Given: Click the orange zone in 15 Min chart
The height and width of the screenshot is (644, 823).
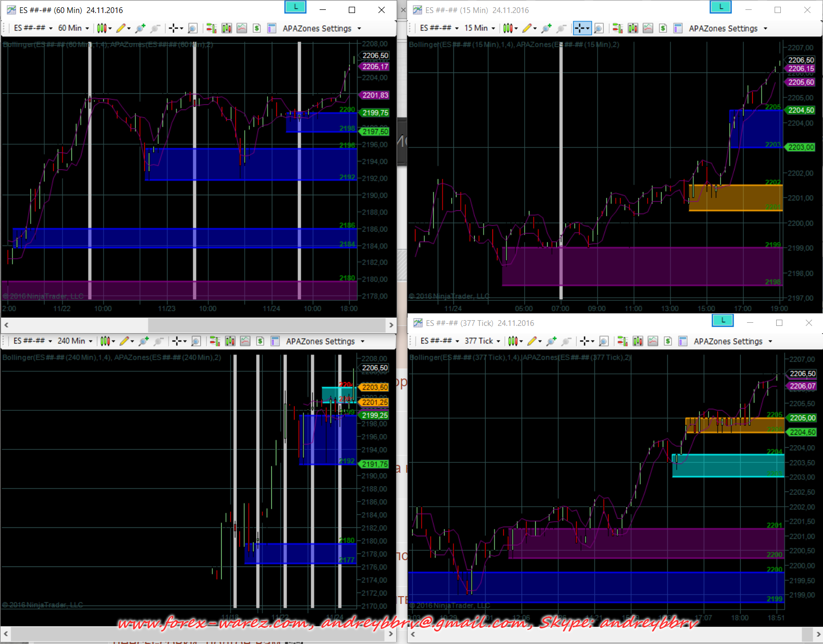Looking at the screenshot, I should point(735,198).
